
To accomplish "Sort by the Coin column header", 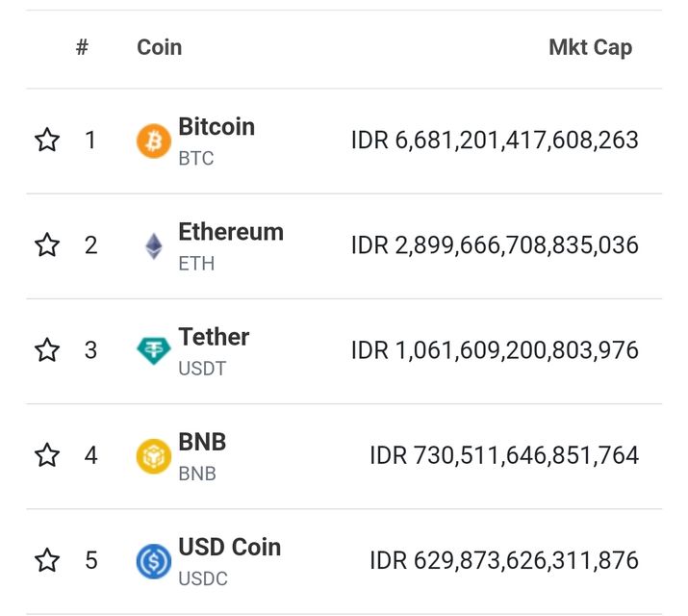I will (160, 47).
